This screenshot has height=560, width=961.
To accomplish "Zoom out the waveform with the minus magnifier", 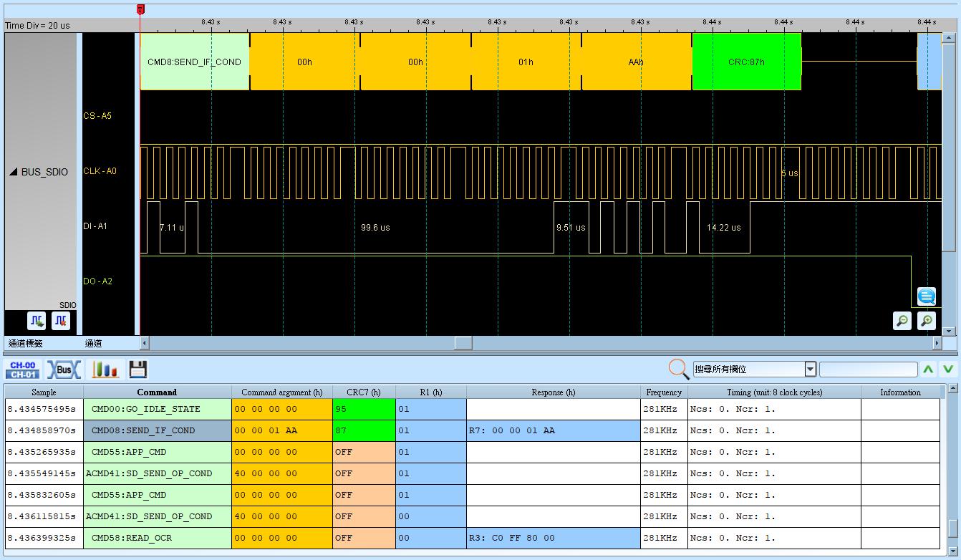I will coord(902,321).
